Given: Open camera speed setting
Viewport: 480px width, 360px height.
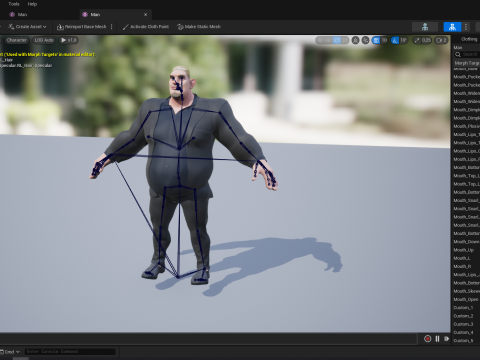Looking at the screenshot, I should (x=441, y=40).
